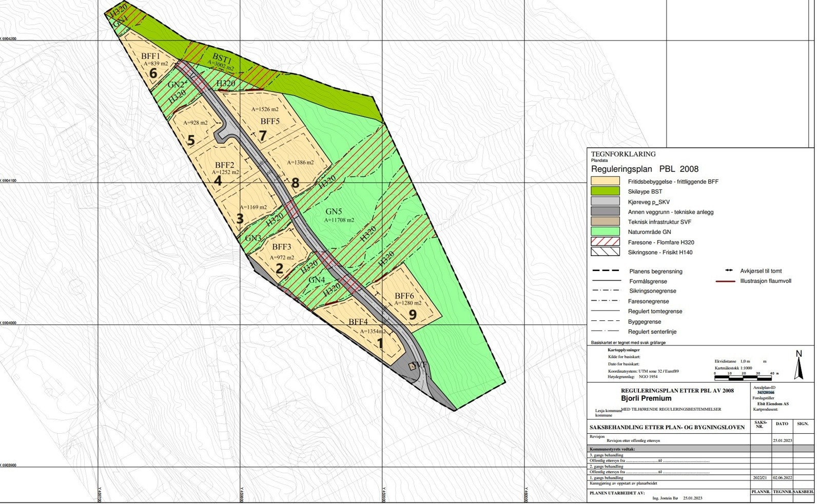
Task: Select the dark gray Annen veggrunn swatch
Action: coord(605,211)
